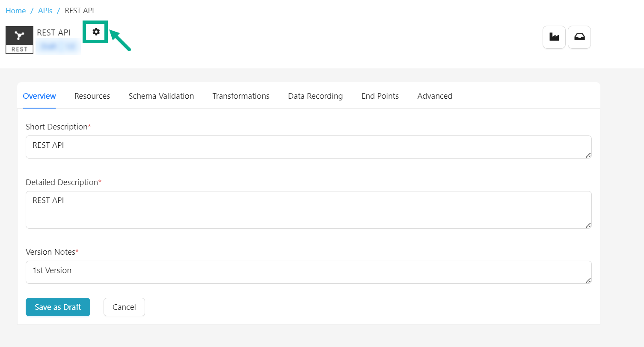This screenshot has height=347, width=644.
Task: Click the REST API logo thumbnail
Action: (x=19, y=40)
